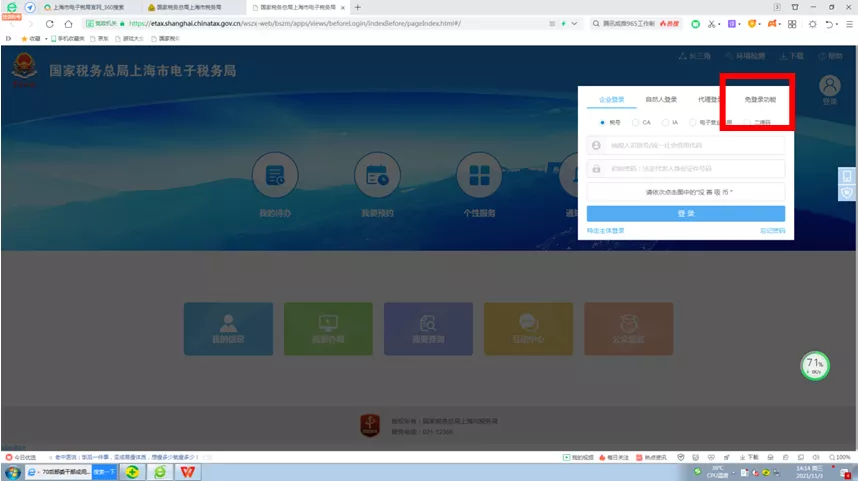Select the CA login radio button
The width and height of the screenshot is (858, 481).
pyautogui.click(x=635, y=123)
